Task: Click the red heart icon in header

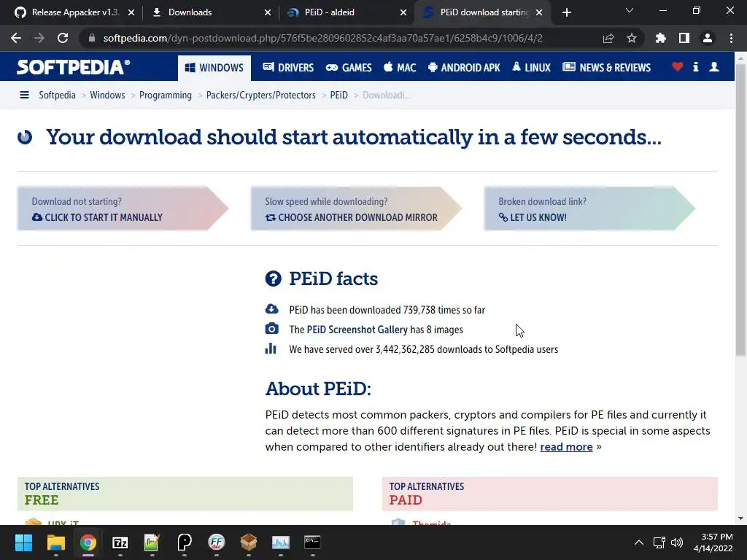Action: click(678, 66)
